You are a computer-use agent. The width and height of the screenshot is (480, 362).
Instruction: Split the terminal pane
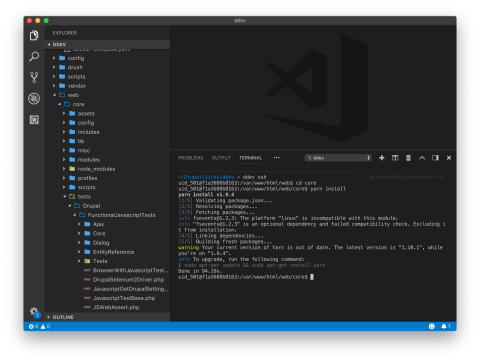point(395,158)
